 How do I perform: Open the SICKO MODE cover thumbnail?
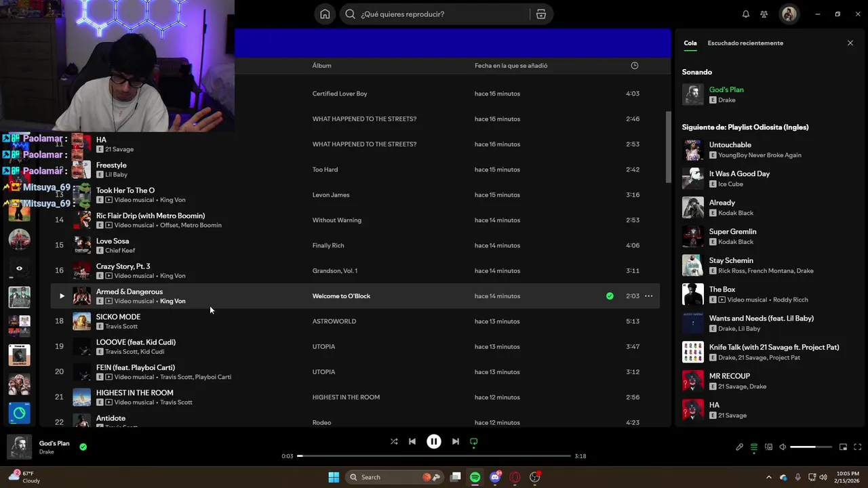pyautogui.click(x=81, y=321)
